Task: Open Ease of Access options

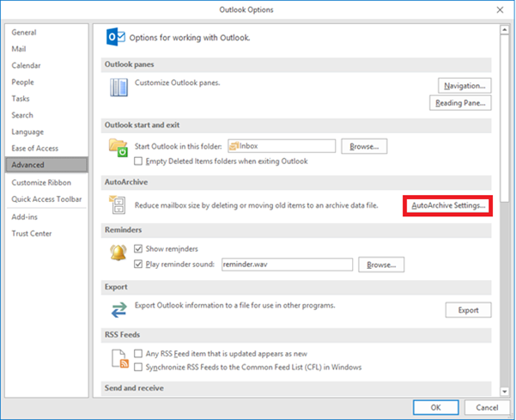Action: pyautogui.click(x=46, y=148)
